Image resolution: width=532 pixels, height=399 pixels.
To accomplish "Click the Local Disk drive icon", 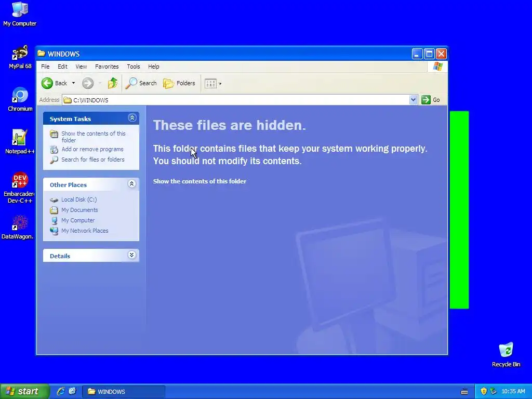I will (x=54, y=200).
